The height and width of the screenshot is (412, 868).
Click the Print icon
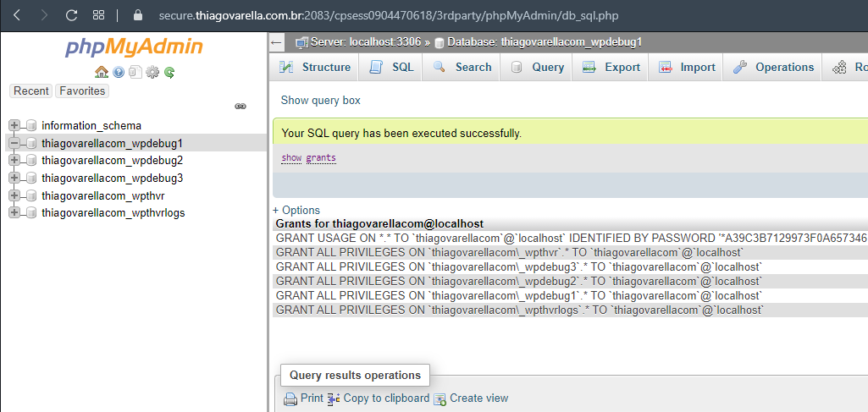click(290, 398)
